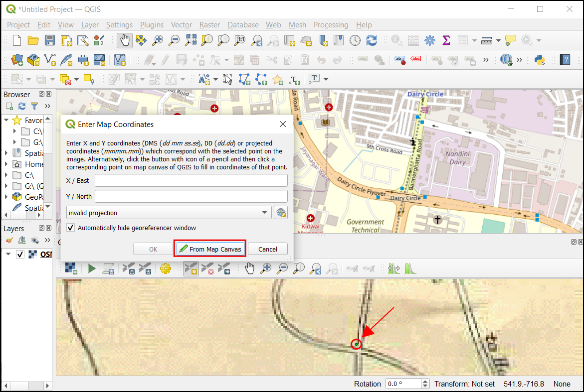Open the Plugins menu

[x=152, y=25]
